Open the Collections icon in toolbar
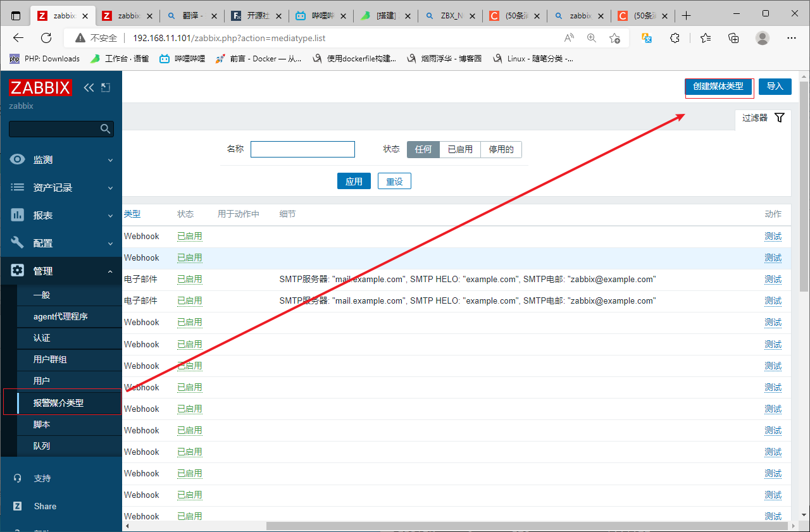Image resolution: width=810 pixels, height=532 pixels. tap(734, 38)
